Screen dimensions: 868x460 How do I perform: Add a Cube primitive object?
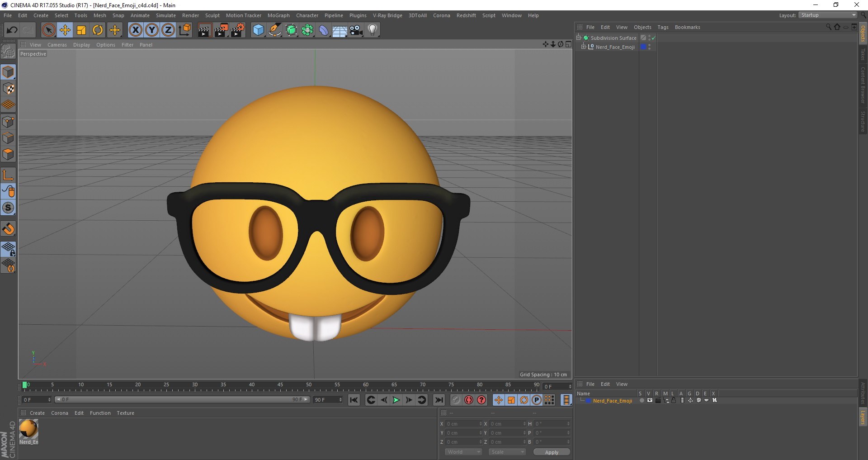tap(258, 30)
